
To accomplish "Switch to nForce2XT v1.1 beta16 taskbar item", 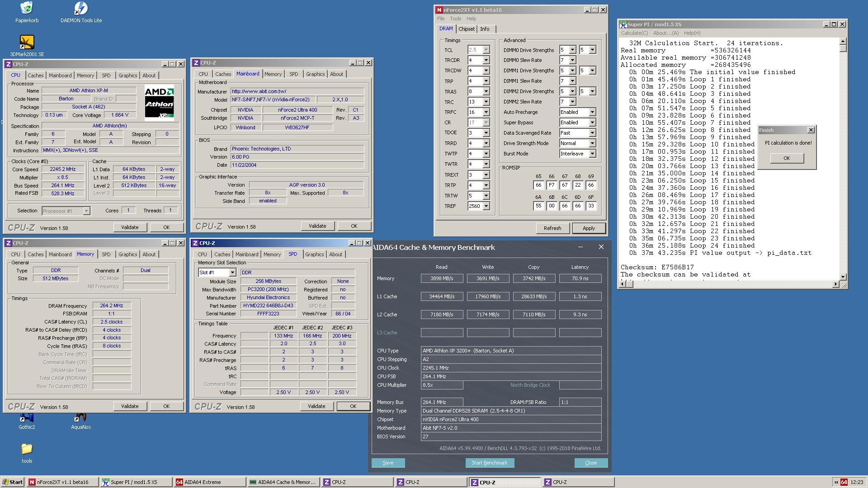I will pos(62,482).
